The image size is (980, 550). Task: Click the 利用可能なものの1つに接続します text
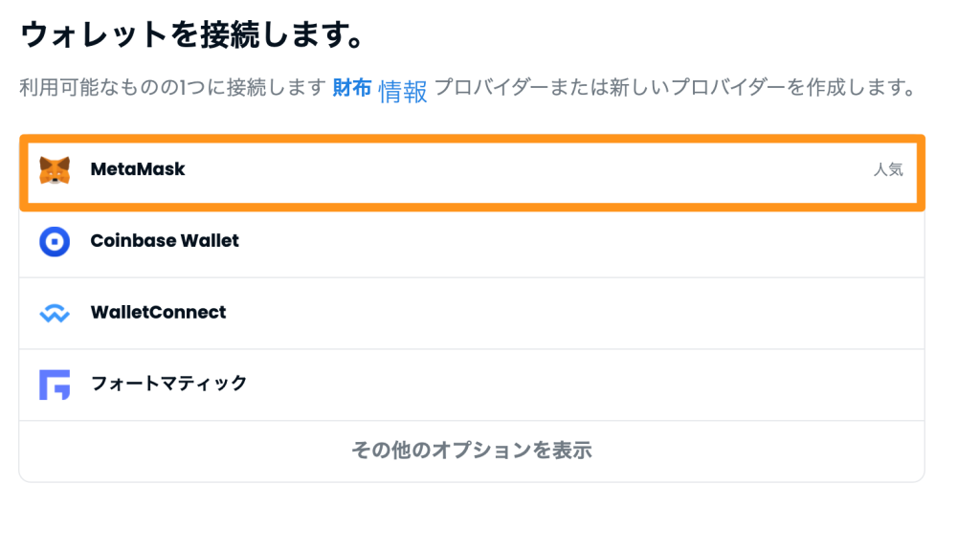click(x=173, y=87)
